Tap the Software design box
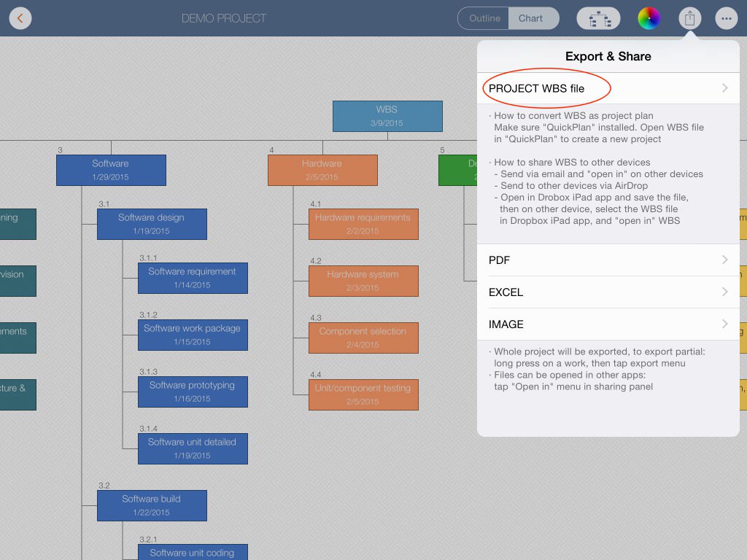 pos(152,224)
